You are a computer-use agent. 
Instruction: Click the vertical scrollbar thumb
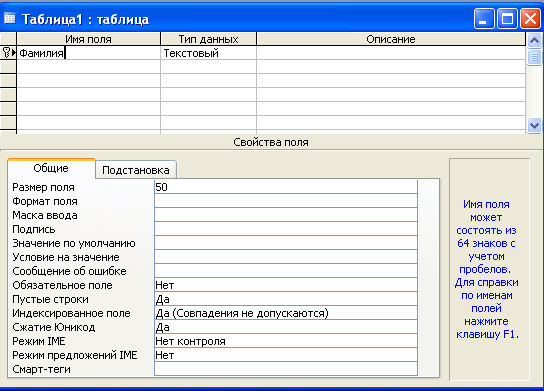pyautogui.click(x=534, y=57)
